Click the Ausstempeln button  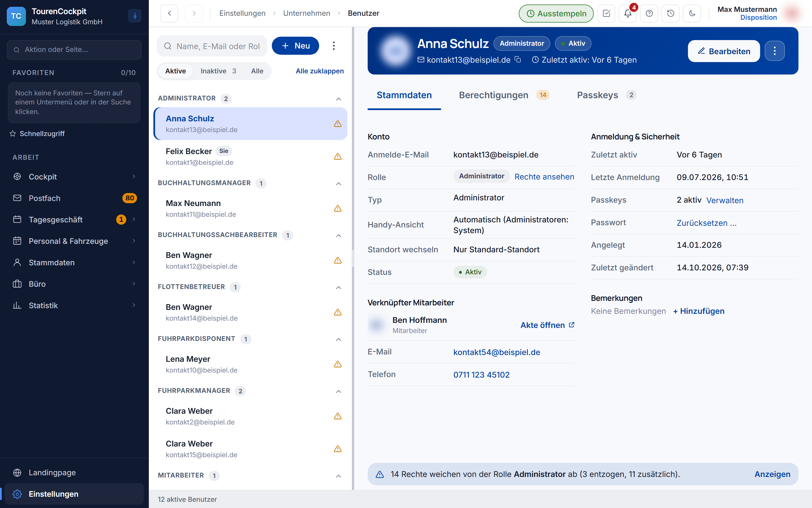556,14
